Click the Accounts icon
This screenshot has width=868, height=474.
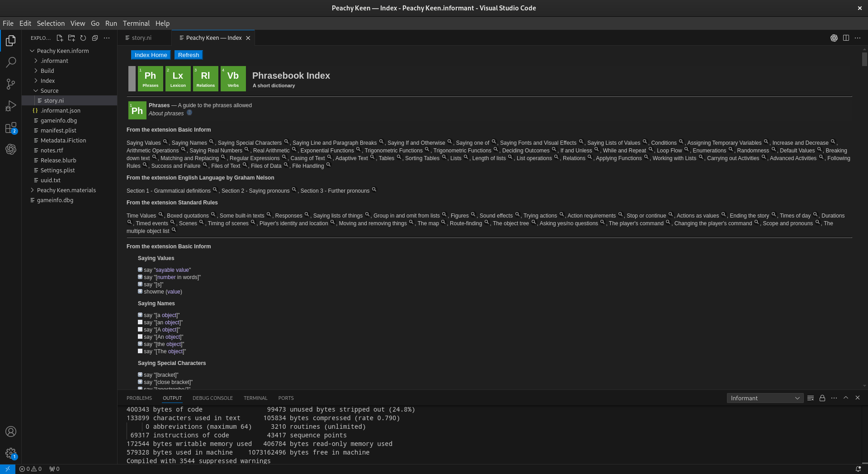pyautogui.click(x=11, y=431)
